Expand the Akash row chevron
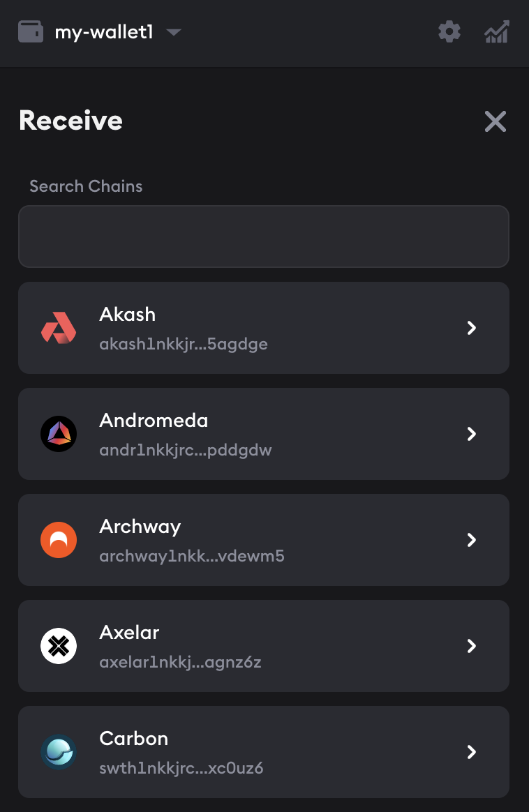Image resolution: width=529 pixels, height=812 pixels. (x=472, y=328)
